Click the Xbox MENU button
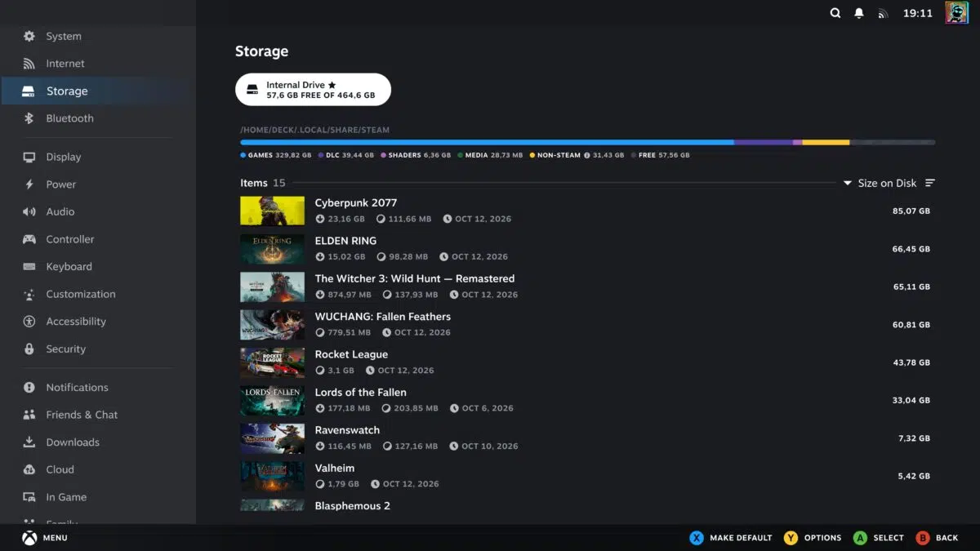 [44, 538]
